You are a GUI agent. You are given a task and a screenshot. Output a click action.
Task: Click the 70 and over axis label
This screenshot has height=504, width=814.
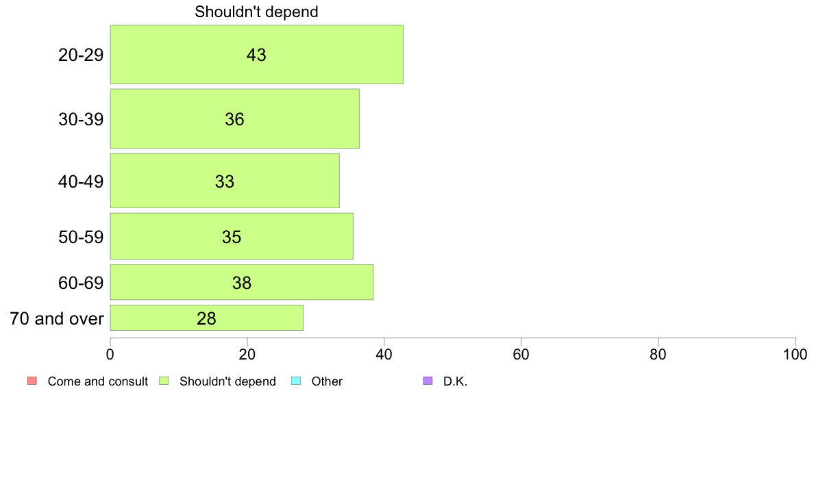click(57, 318)
